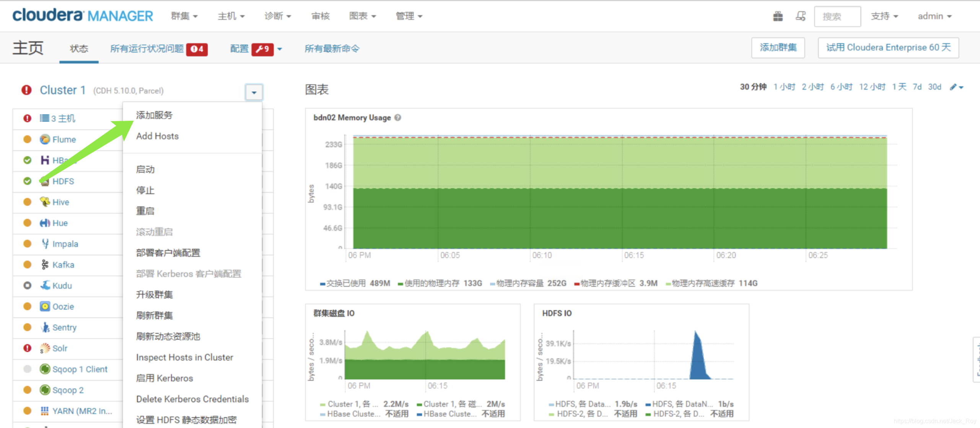Choose 设置 HDFS 静态数据加密
Image resolution: width=980 pixels, height=428 pixels.
pyautogui.click(x=186, y=420)
